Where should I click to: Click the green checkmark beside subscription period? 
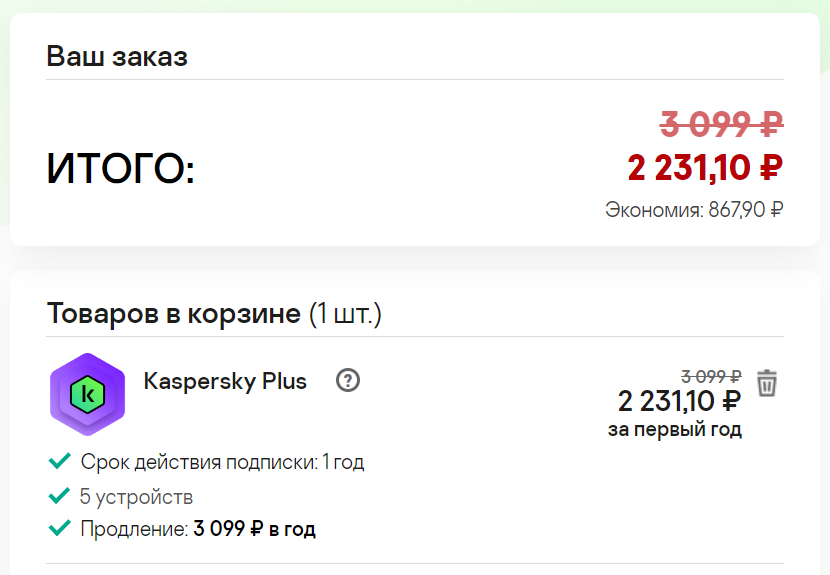click(59, 461)
